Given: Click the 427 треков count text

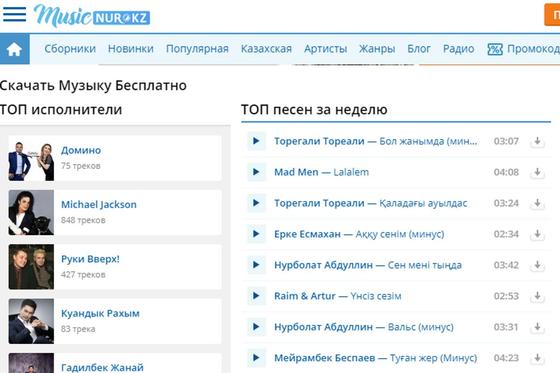Looking at the screenshot, I should tap(83, 274).
